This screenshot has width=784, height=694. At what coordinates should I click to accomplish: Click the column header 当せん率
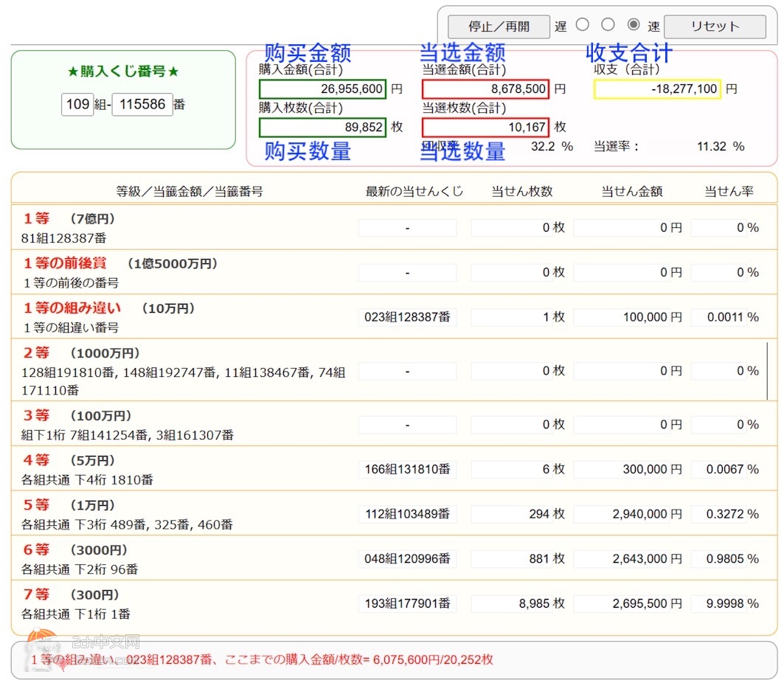click(x=729, y=192)
